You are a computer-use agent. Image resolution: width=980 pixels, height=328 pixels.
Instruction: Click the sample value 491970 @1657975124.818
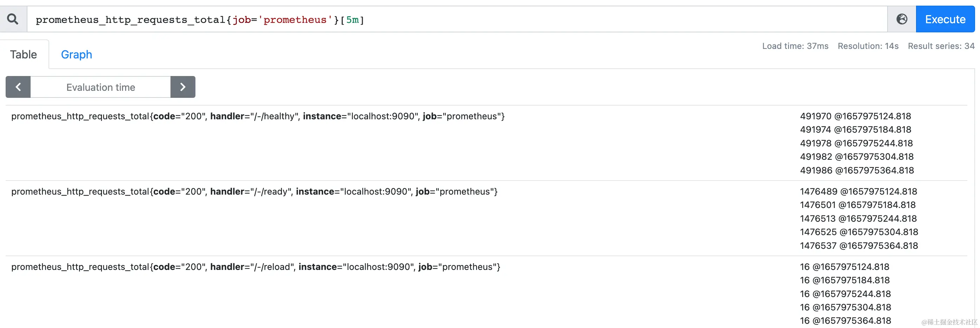pyautogui.click(x=855, y=116)
